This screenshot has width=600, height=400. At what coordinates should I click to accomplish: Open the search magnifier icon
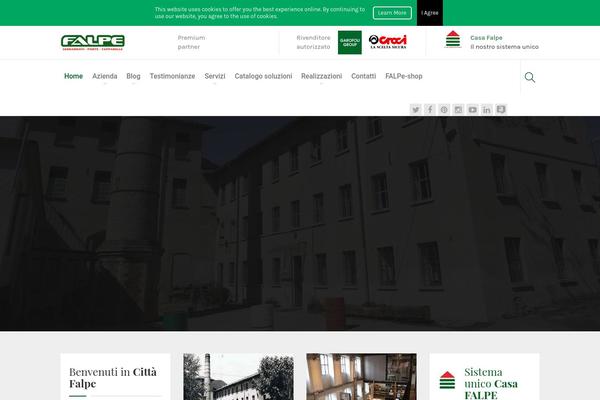pos(530,77)
